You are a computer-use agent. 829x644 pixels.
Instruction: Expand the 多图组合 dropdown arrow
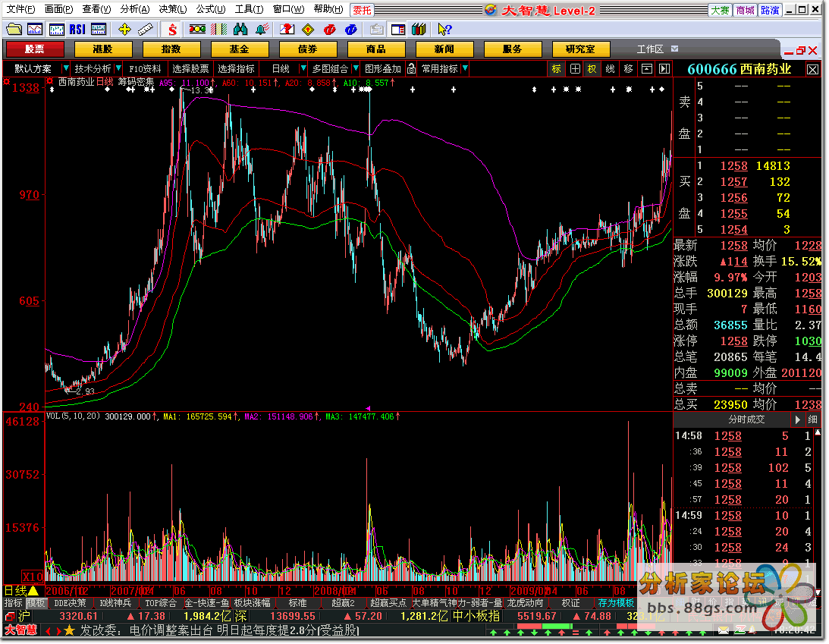pos(356,69)
